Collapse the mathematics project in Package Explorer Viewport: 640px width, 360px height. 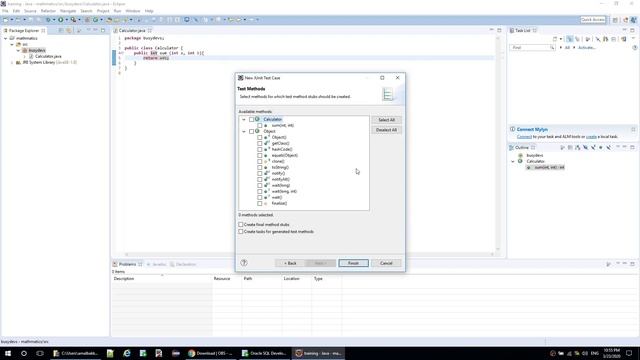point(6,38)
